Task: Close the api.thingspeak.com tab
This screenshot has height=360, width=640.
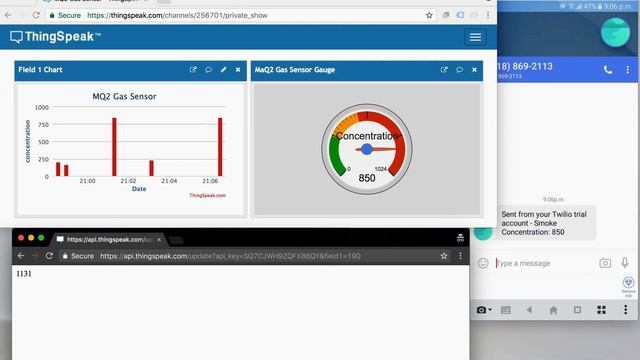Action: (159, 240)
